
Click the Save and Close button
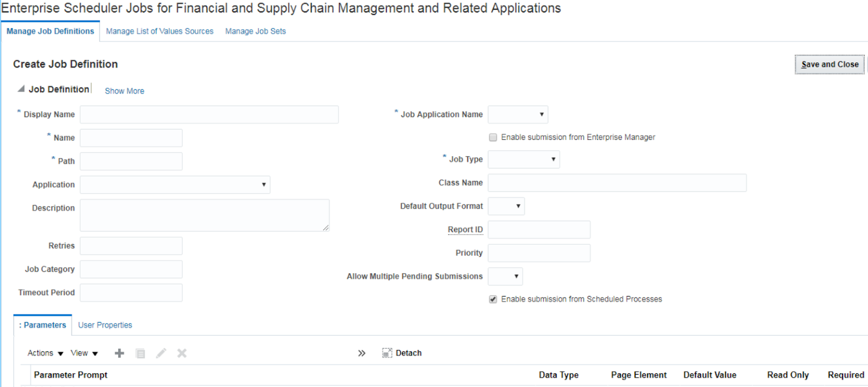[829, 64]
